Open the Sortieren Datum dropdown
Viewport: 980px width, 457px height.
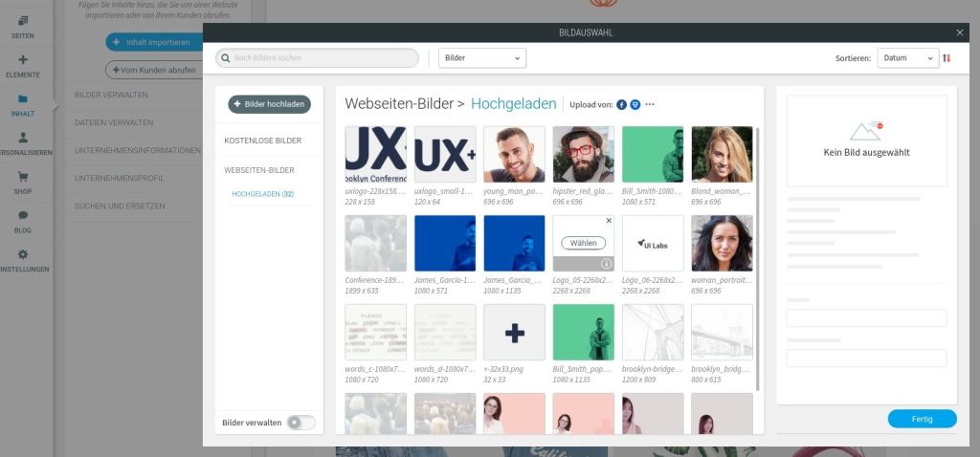(x=908, y=58)
